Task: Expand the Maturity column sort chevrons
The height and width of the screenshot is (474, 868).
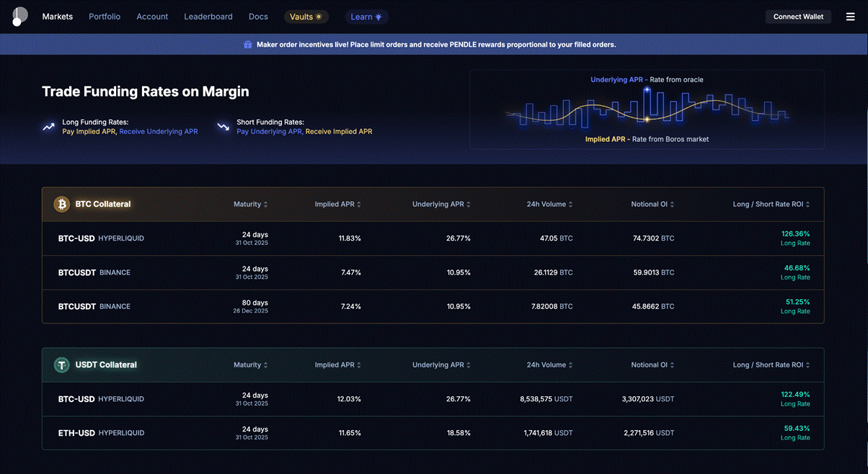Action: tap(265, 204)
